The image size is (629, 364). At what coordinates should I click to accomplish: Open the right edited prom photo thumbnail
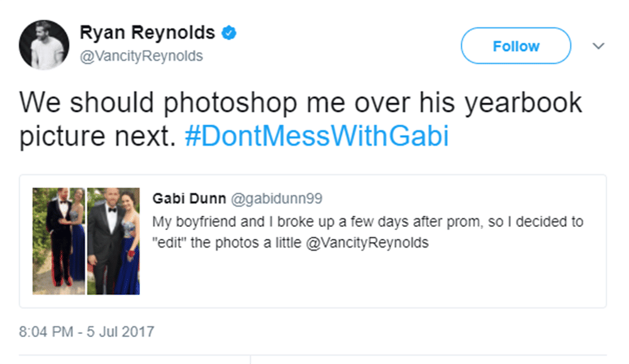(x=113, y=241)
